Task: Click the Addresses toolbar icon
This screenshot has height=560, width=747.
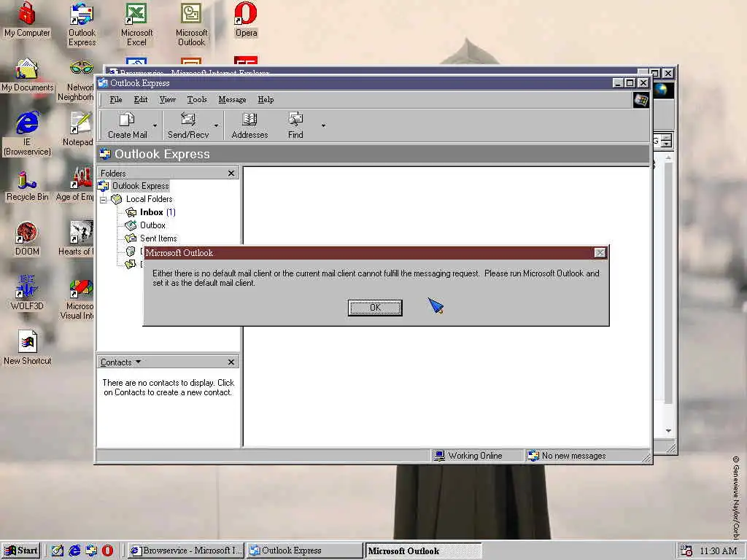Action: (249, 125)
